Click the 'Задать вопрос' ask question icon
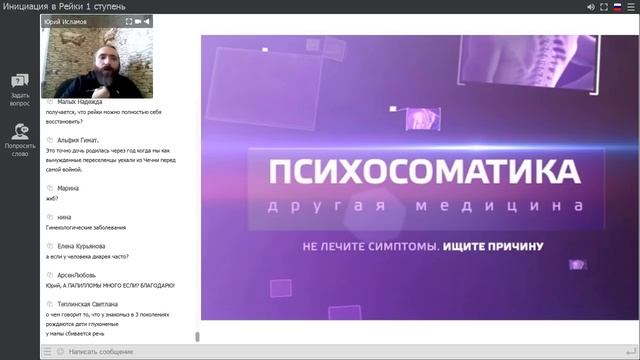The image size is (640, 360). coord(20,81)
